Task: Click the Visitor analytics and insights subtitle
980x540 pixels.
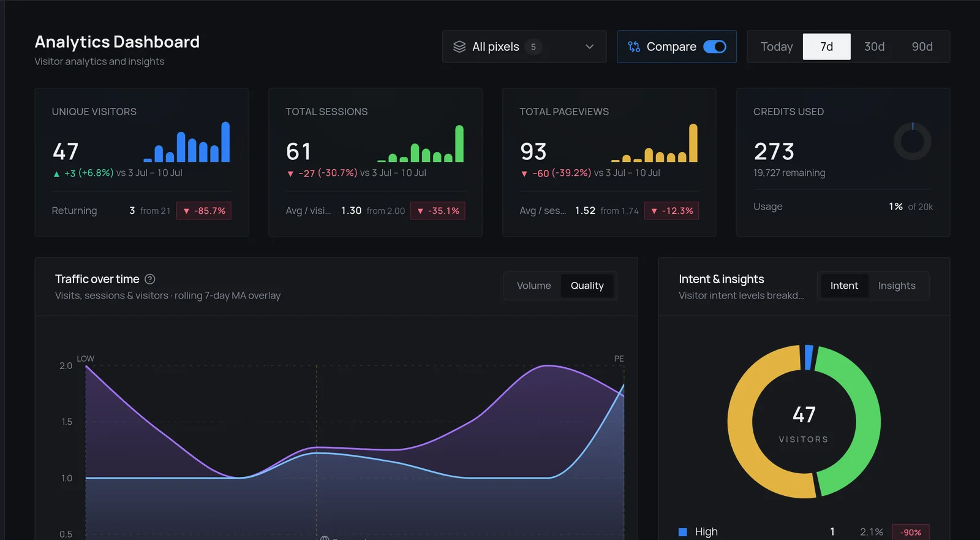Action: tap(99, 61)
